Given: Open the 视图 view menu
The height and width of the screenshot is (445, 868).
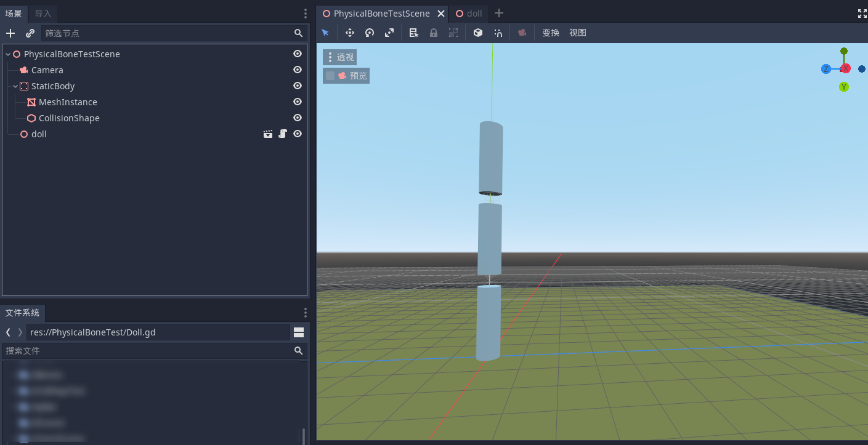Looking at the screenshot, I should pos(578,33).
